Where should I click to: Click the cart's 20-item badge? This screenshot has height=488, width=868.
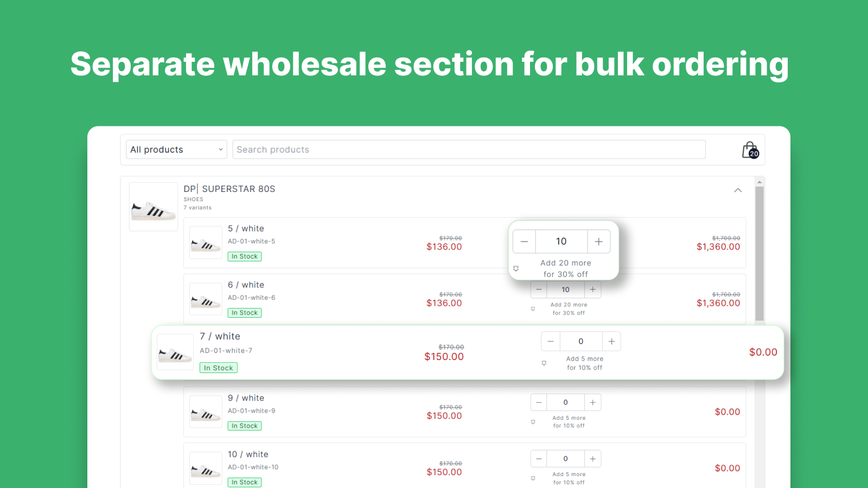[754, 154]
